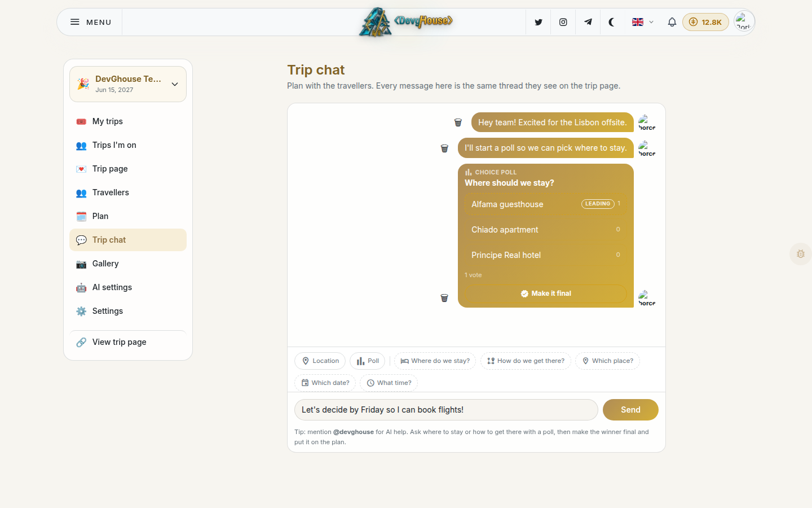Image resolution: width=812 pixels, height=508 pixels.
Task: Delete the 'Hey team!' message
Action: point(458,122)
